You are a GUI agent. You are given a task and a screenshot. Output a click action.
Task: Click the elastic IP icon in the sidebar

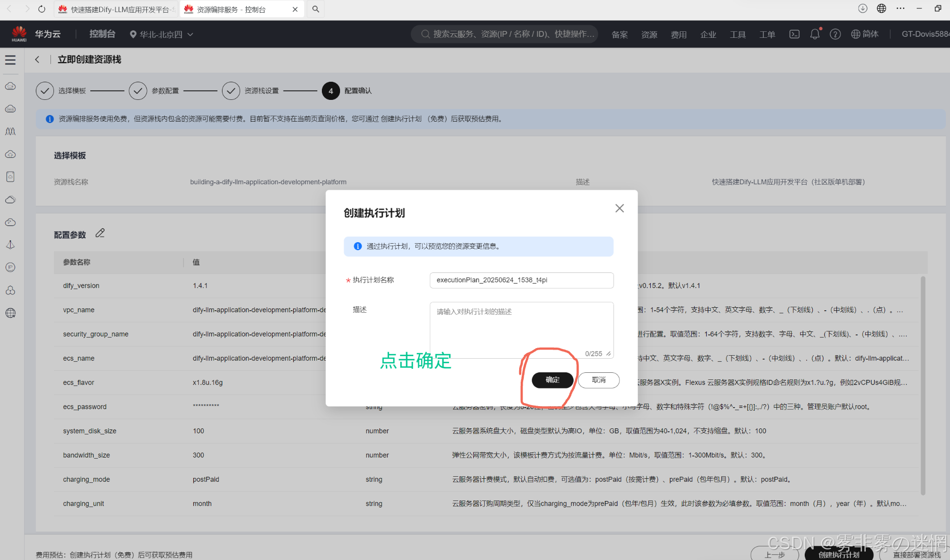[x=10, y=267]
